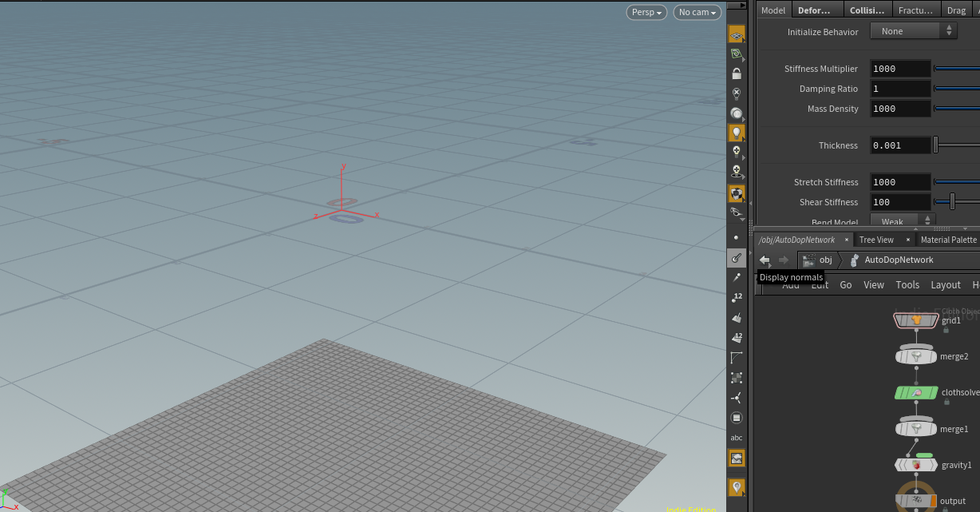Click the pin-shaped icon below Display normals
980x512 pixels.
737,277
